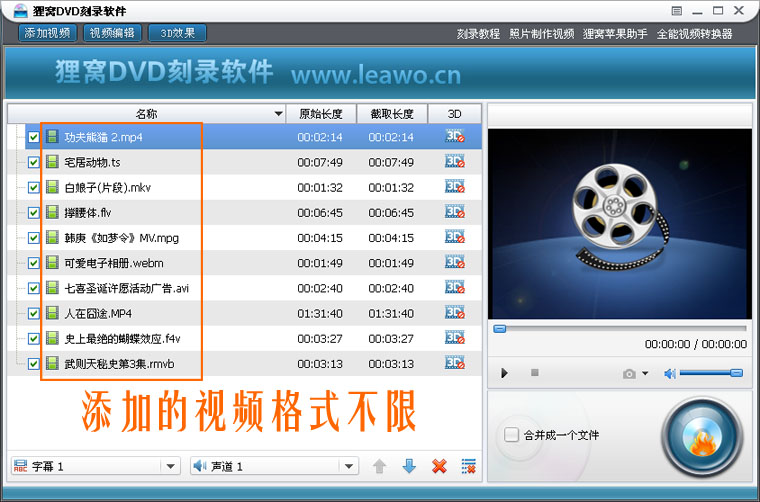The width and height of the screenshot is (760, 502).
Task: Click 添加视频 button
Action: pyautogui.click(x=47, y=33)
